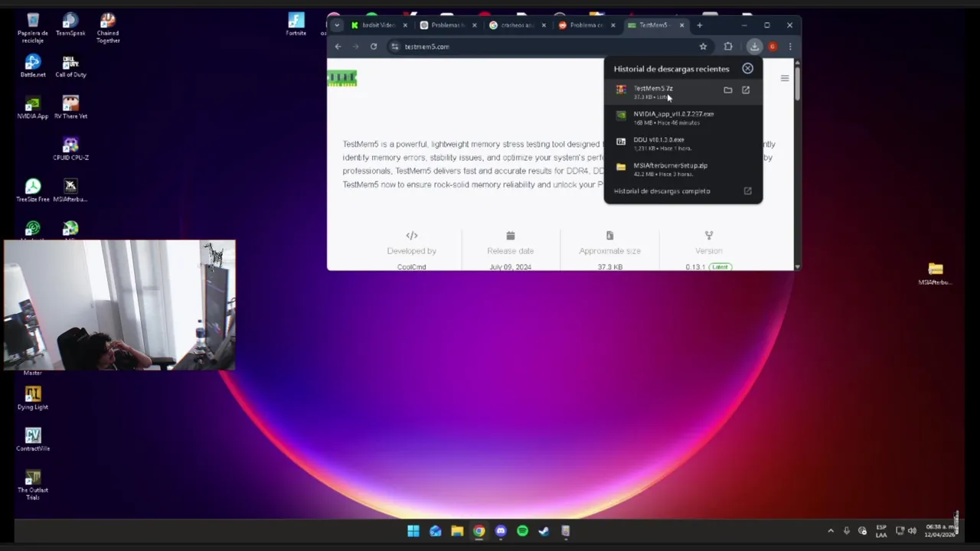
Task: Switch to the Google crasheos search tab
Action: pos(518,25)
